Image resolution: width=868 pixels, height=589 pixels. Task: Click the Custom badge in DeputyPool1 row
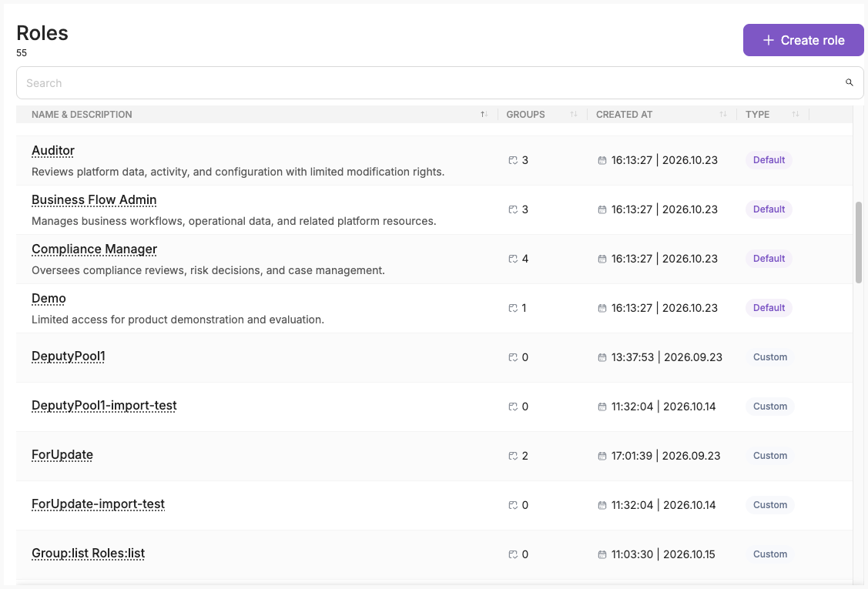tap(770, 357)
